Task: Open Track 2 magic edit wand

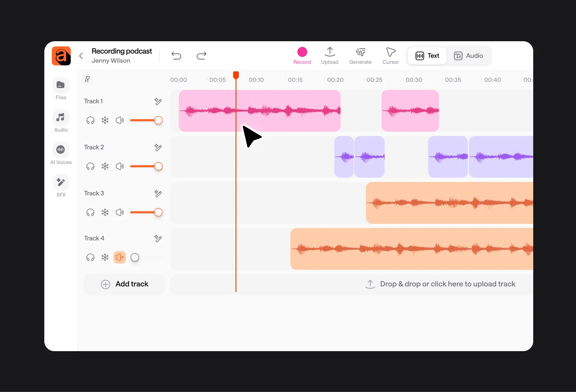Action: pyautogui.click(x=158, y=147)
